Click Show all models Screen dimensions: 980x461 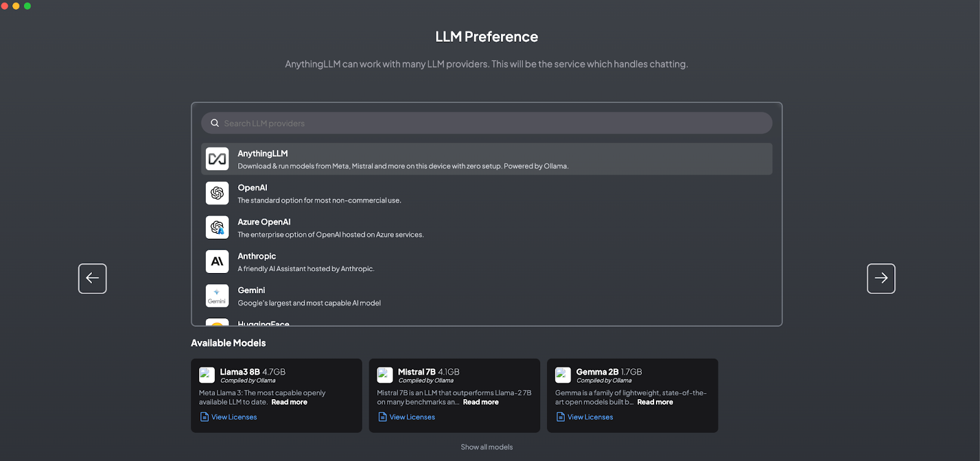pyautogui.click(x=487, y=447)
